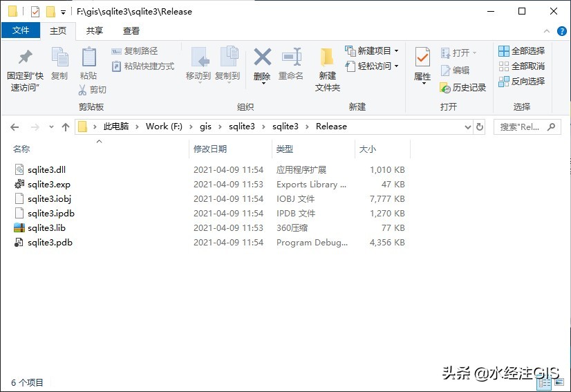
Task: Click 此电脑 in the address breadcrumb
Action: pos(116,127)
